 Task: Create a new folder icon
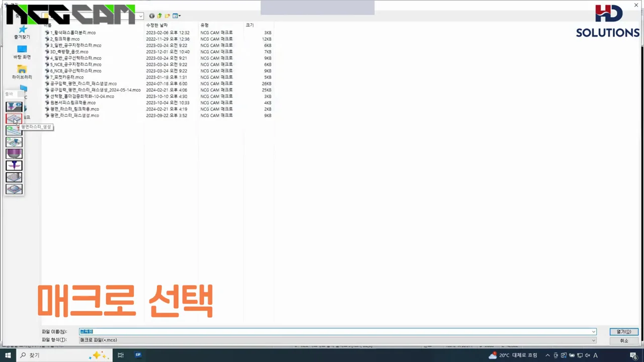(168, 16)
